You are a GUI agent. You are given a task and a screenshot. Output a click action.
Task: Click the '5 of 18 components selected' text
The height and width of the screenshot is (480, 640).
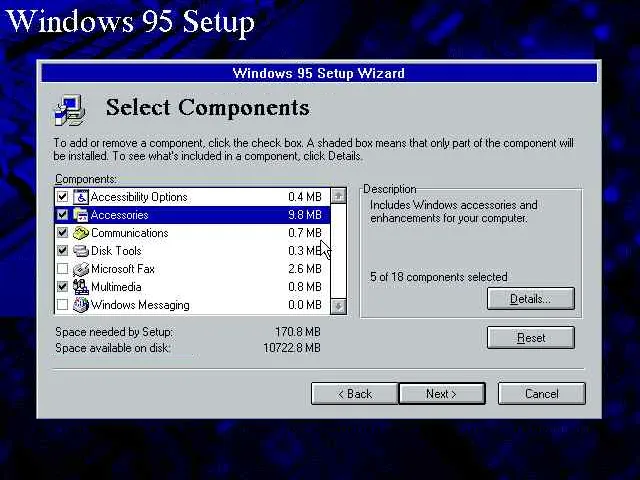coord(438,277)
